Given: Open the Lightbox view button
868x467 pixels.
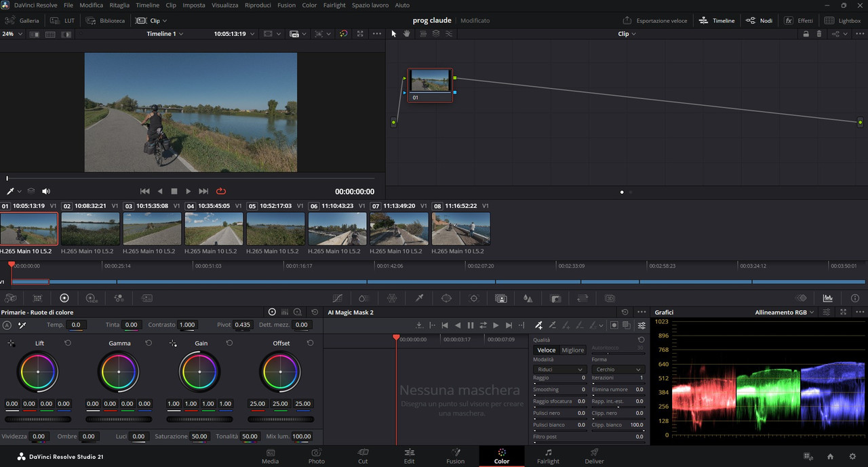Looking at the screenshot, I should coord(842,20).
